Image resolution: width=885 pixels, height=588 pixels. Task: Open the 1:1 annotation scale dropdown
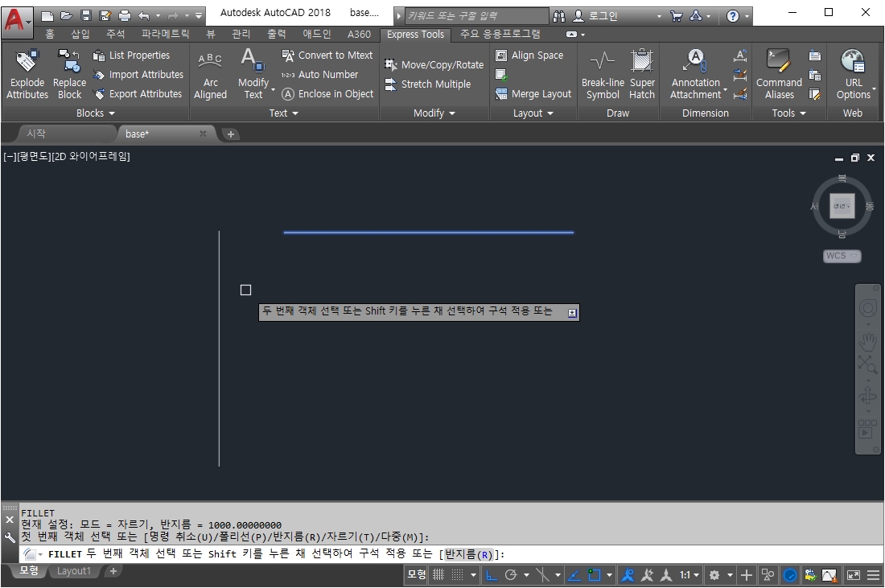[689, 575]
